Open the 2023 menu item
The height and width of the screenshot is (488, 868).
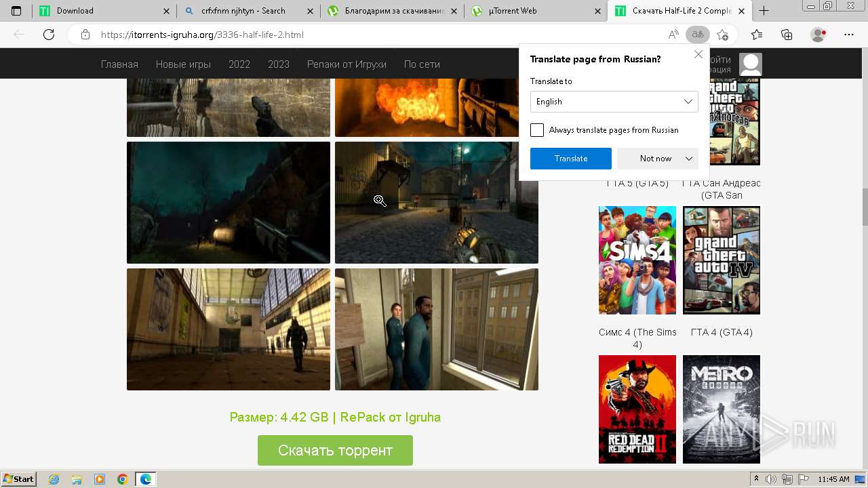[x=279, y=64]
